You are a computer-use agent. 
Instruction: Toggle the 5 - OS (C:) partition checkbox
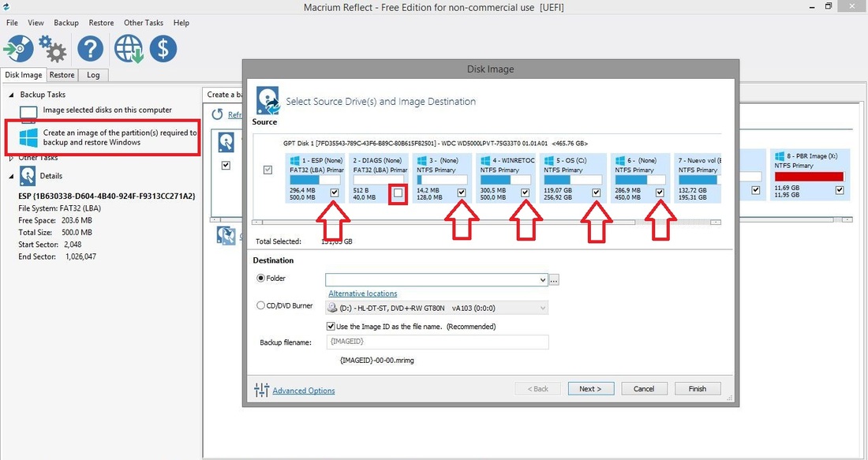click(597, 193)
